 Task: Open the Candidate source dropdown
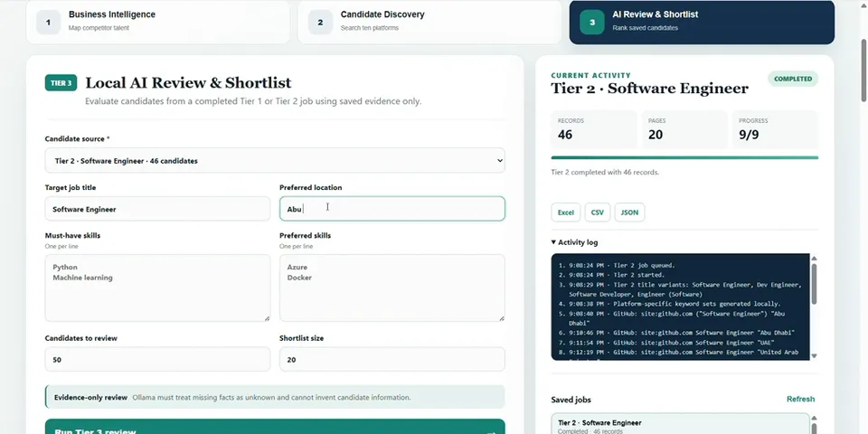(275, 161)
